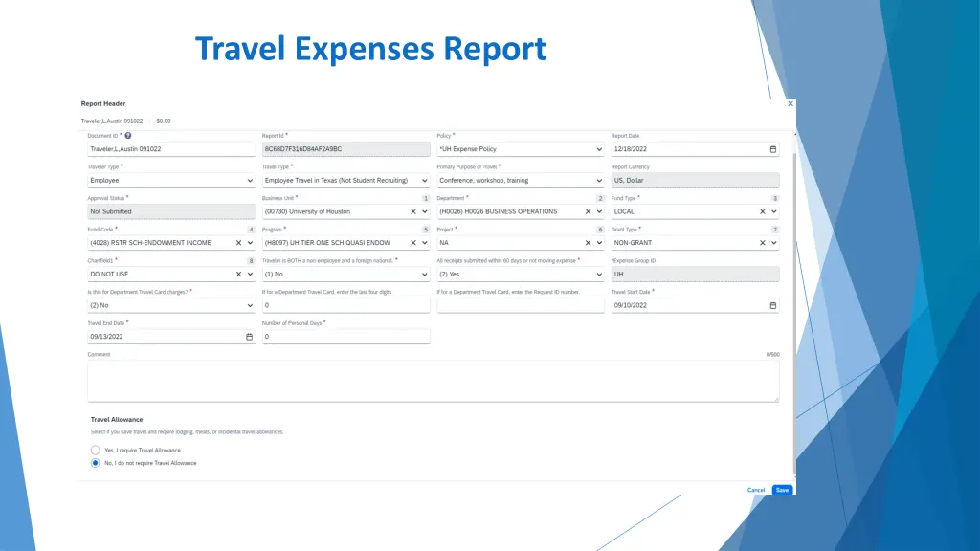Click the Travel End Date 09/13/2022 field
Screen dimensions: 980x551
(x=171, y=337)
